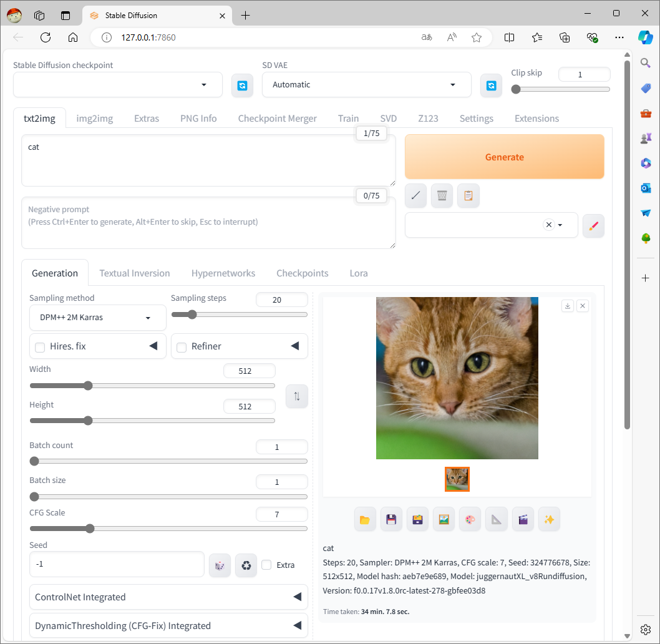The height and width of the screenshot is (644, 660).
Task: Open style editor with pencil icon
Action: 593,226
